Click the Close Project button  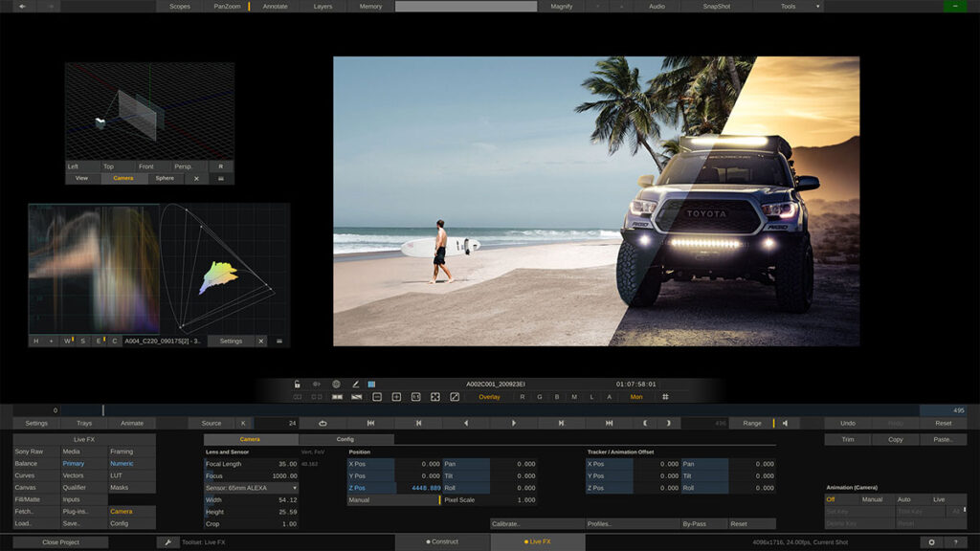[60, 541]
